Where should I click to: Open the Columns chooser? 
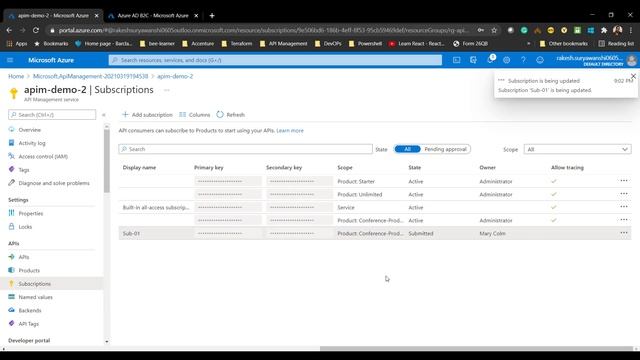point(195,115)
